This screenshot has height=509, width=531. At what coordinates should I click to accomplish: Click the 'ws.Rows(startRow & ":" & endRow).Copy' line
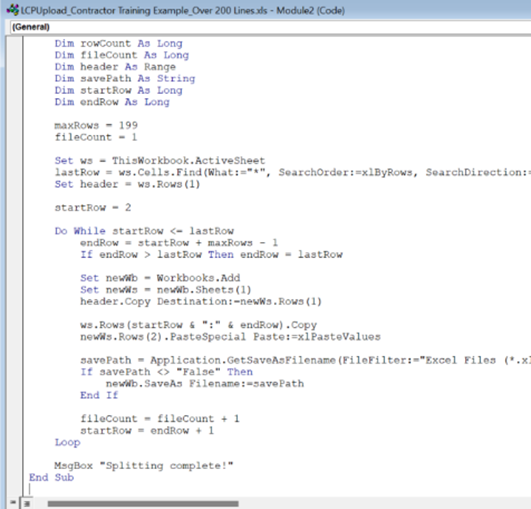198,325
